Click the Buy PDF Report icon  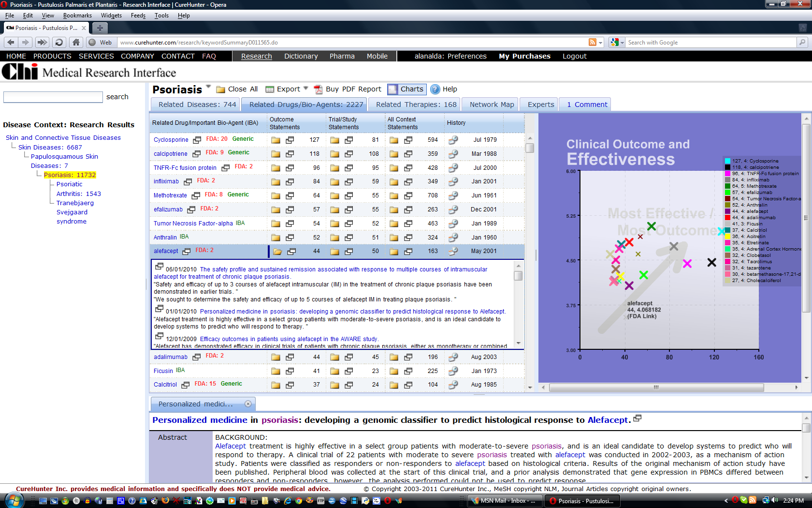tap(319, 89)
